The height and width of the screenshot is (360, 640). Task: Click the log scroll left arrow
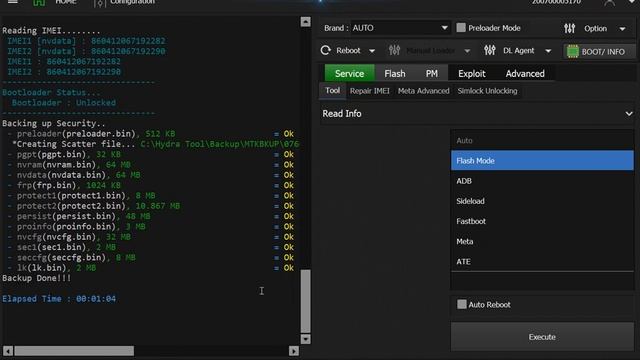(8, 351)
